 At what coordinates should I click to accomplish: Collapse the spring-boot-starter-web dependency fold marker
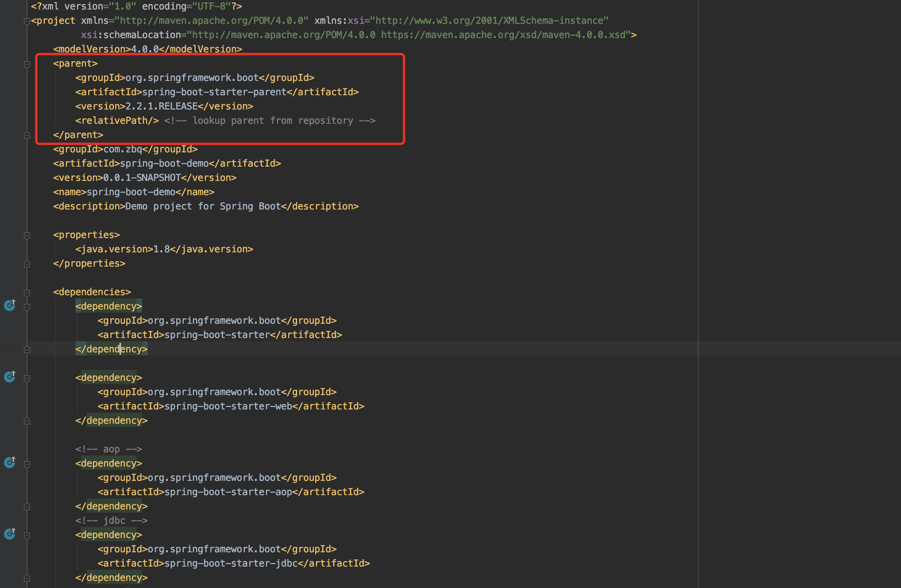[27, 377]
